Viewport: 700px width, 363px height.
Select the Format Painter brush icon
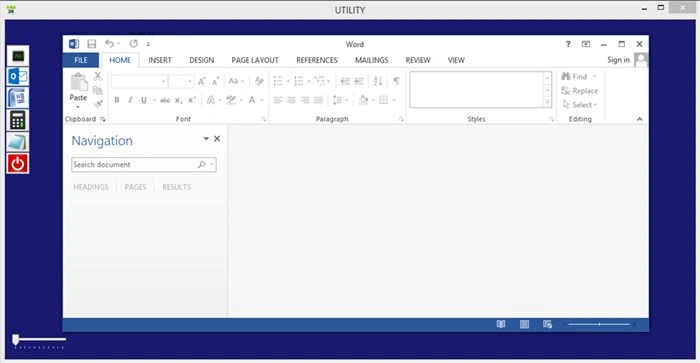[98, 104]
